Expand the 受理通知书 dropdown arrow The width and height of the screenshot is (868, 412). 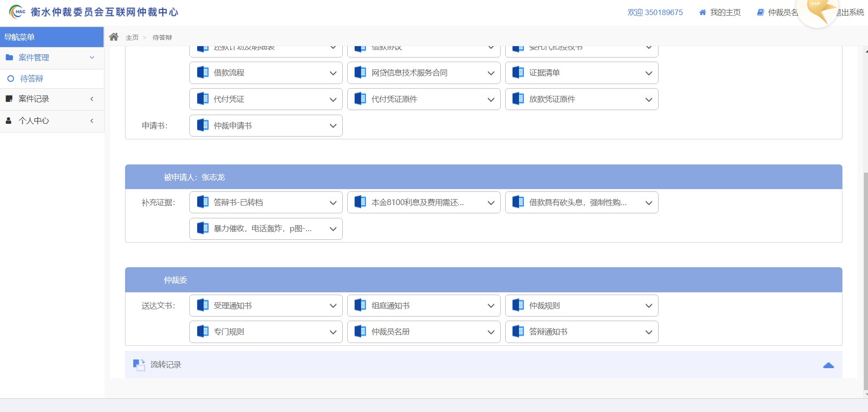click(x=333, y=306)
